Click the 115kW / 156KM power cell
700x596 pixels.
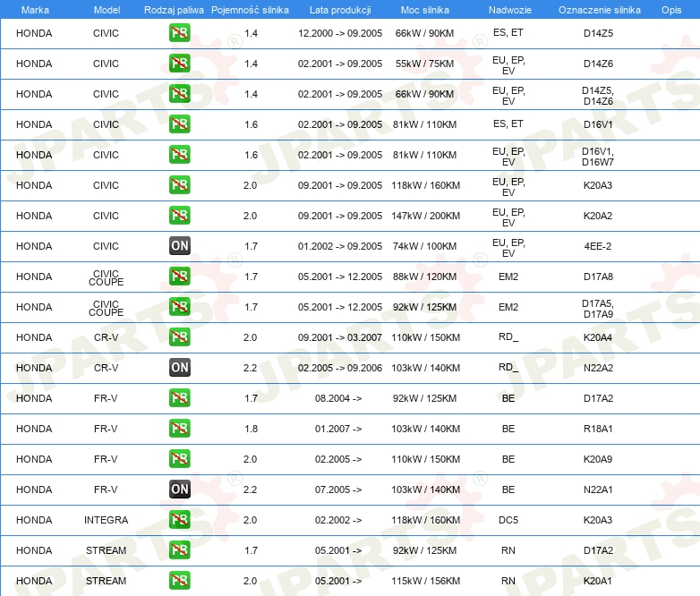pos(425,581)
